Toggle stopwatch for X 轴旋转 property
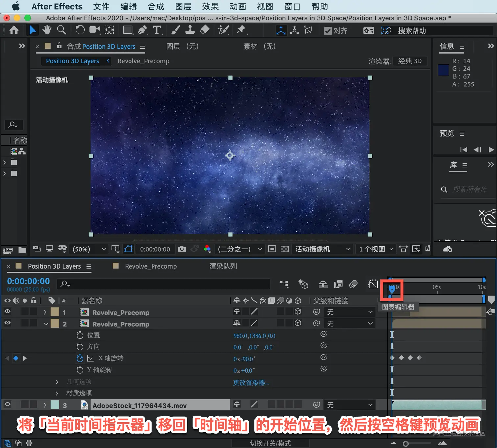The height and width of the screenshot is (448, 497). pyautogui.click(x=80, y=358)
